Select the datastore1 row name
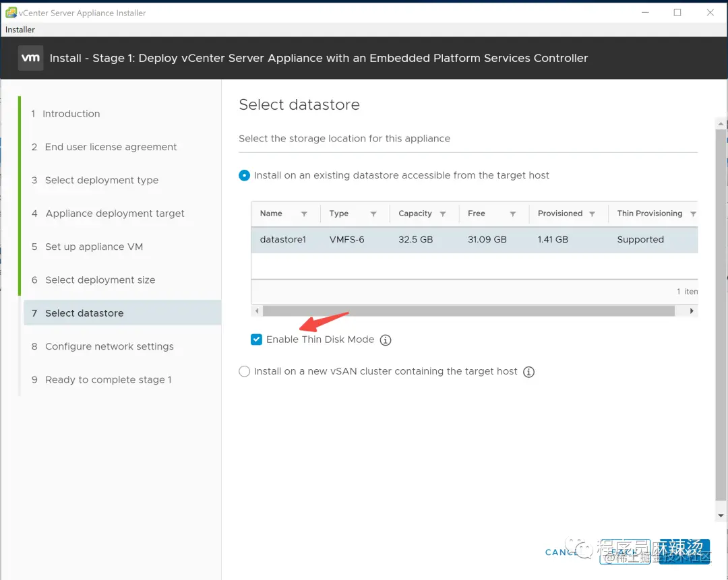 tap(282, 240)
